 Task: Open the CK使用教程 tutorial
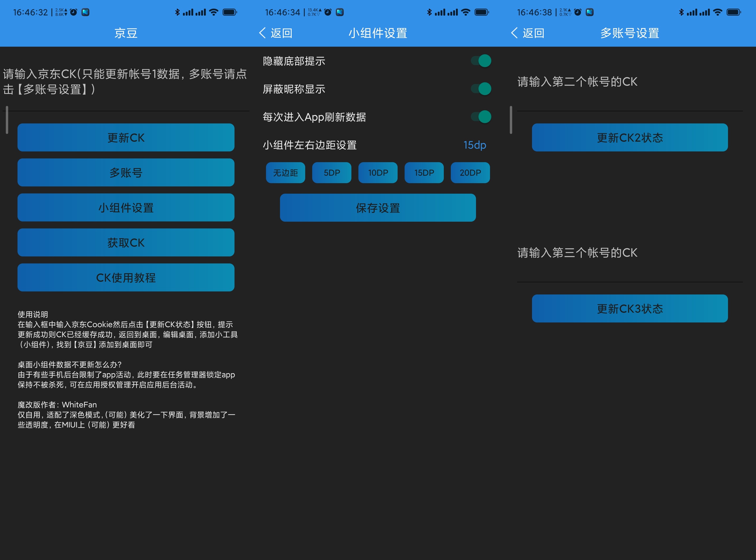(126, 277)
